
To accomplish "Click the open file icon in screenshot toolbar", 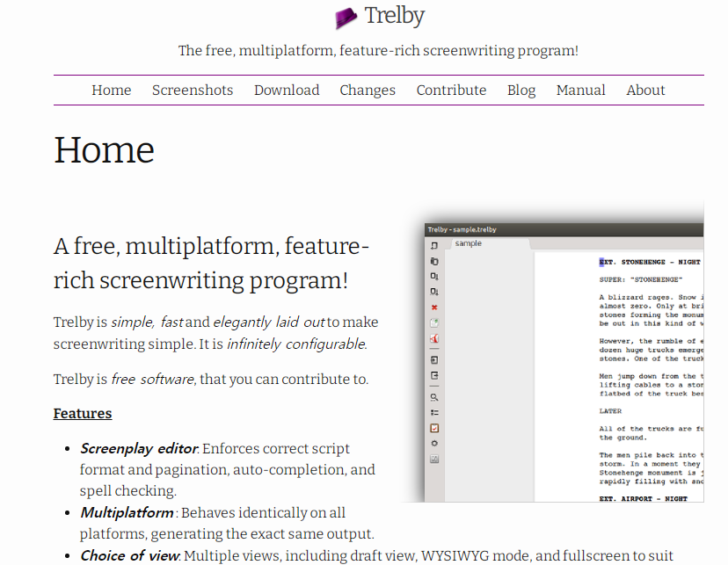I will tap(434, 261).
